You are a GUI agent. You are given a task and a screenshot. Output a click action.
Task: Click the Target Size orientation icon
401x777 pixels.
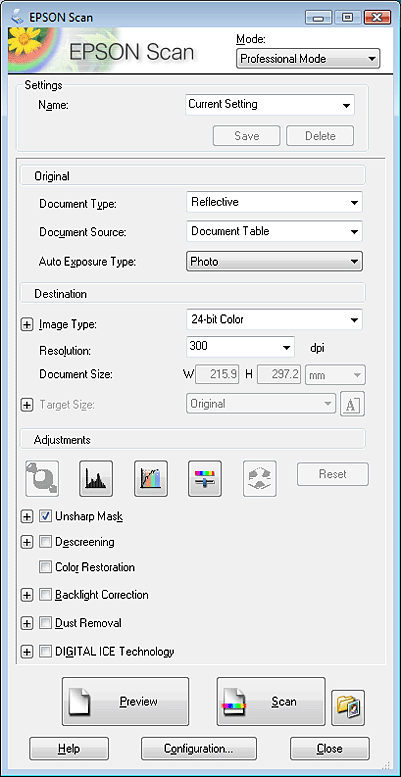tap(352, 404)
